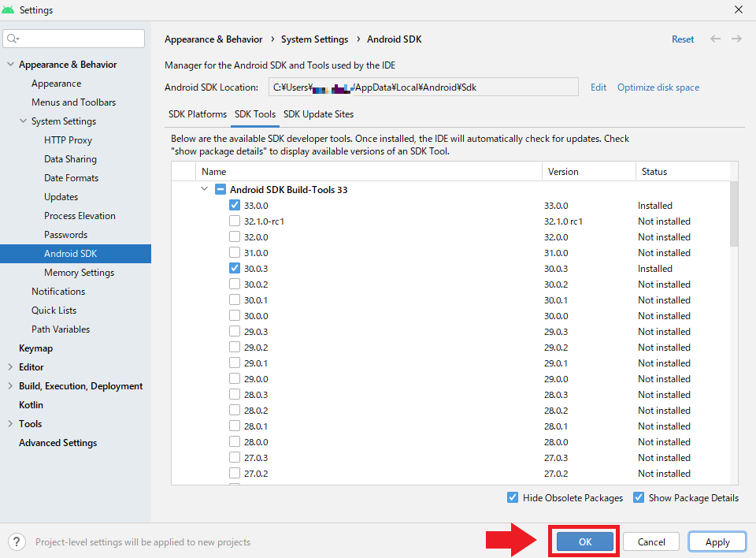This screenshot has width=756, height=558.
Task: Open Appearance settings page
Action: click(x=57, y=84)
